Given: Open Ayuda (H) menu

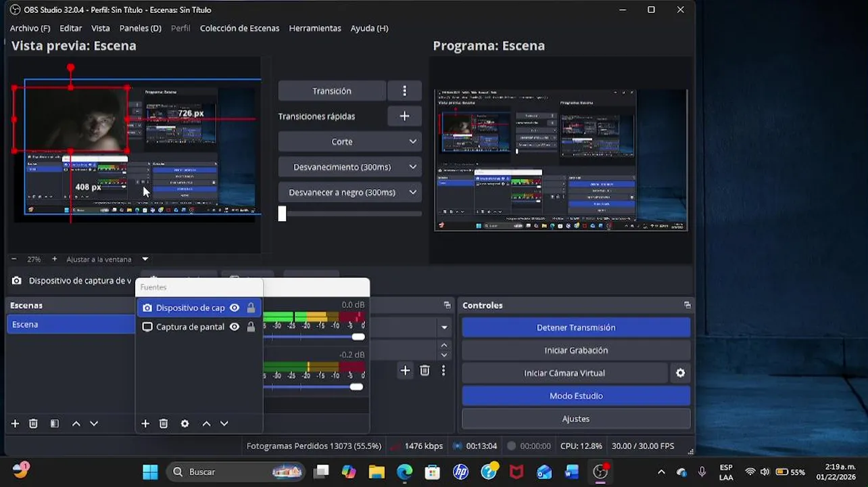Looking at the screenshot, I should [x=369, y=28].
